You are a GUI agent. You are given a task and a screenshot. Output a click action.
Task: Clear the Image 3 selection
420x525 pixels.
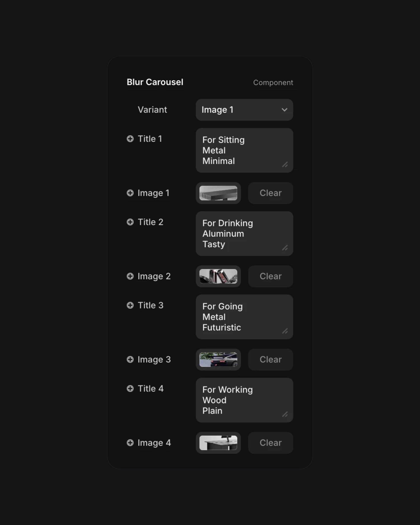[x=270, y=360]
